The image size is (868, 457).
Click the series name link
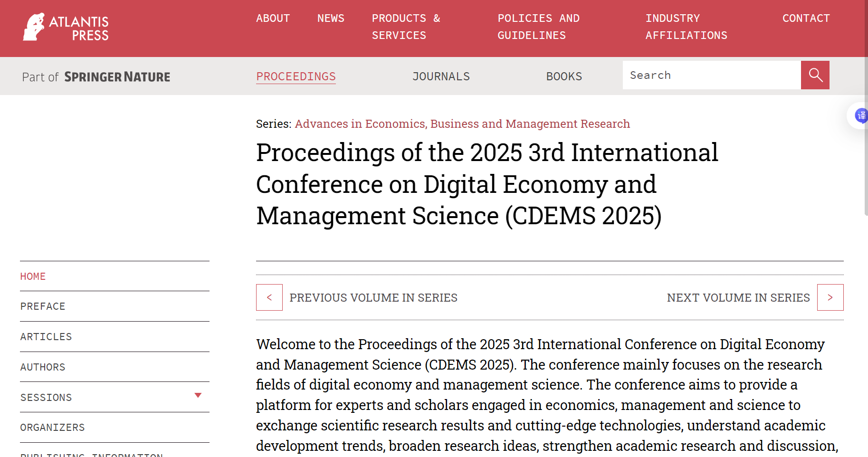pyautogui.click(x=462, y=124)
